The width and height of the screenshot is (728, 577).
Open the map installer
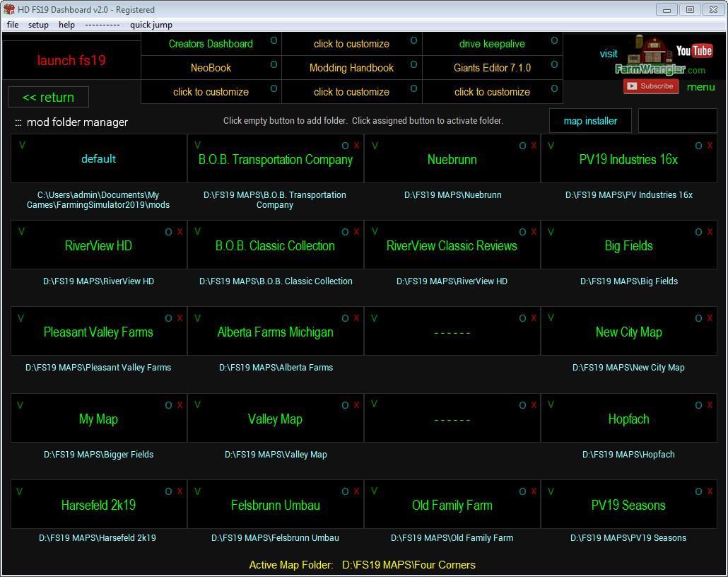click(x=590, y=121)
